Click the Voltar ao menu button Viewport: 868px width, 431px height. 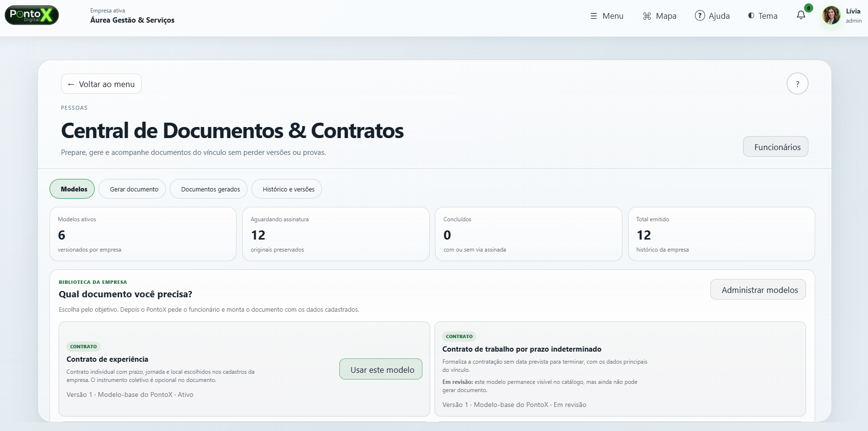(x=101, y=84)
